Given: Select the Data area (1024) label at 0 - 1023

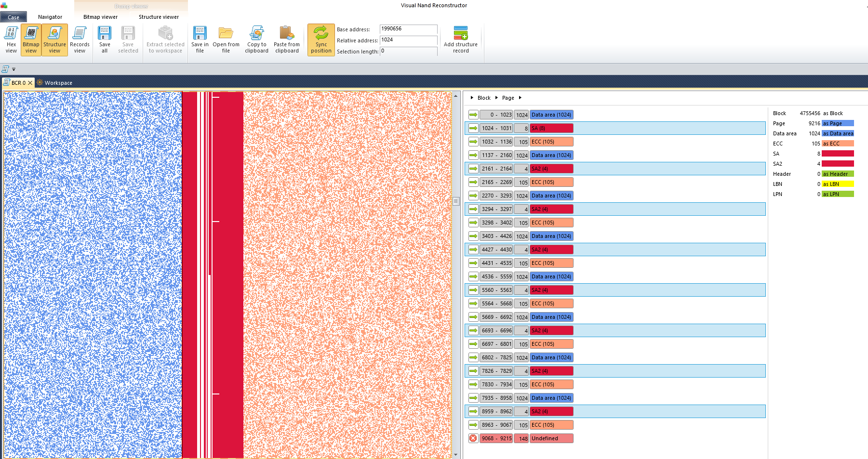Looking at the screenshot, I should 551,115.
